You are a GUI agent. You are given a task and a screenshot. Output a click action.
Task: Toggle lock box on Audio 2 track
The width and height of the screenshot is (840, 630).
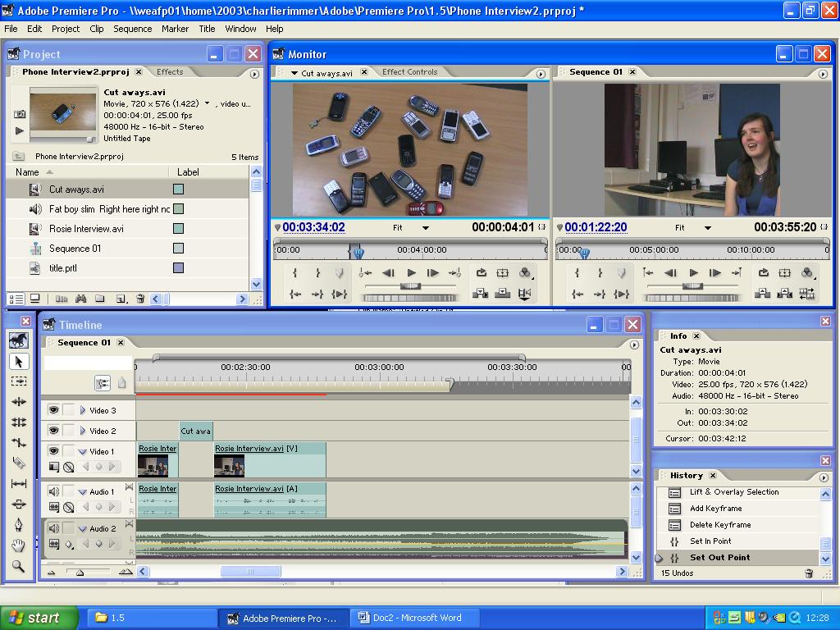(69, 528)
